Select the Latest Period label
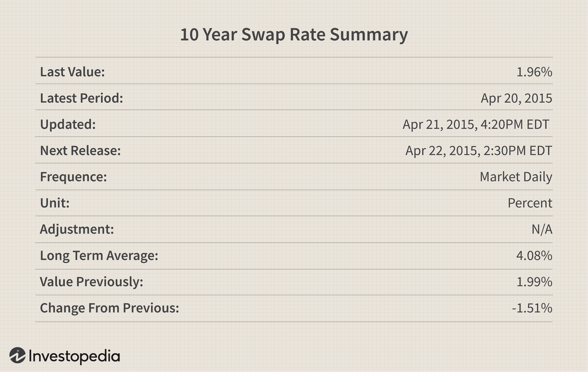This screenshot has width=588, height=372. [82, 98]
